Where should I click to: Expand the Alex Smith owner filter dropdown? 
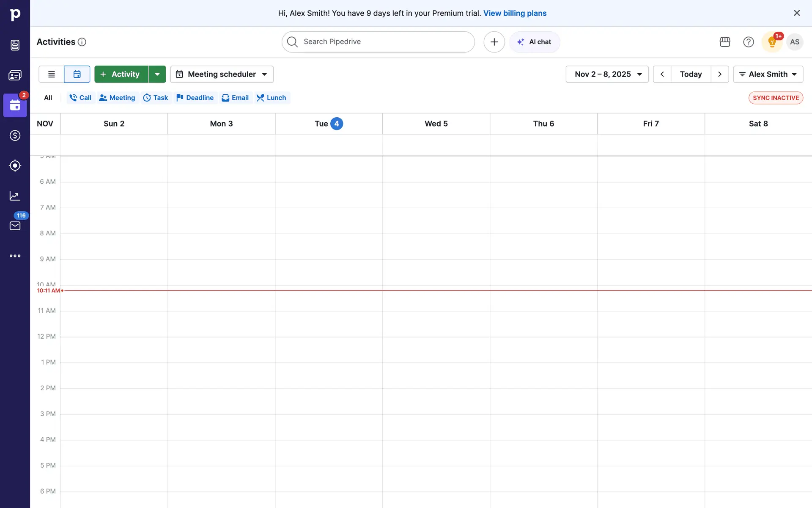coord(768,74)
